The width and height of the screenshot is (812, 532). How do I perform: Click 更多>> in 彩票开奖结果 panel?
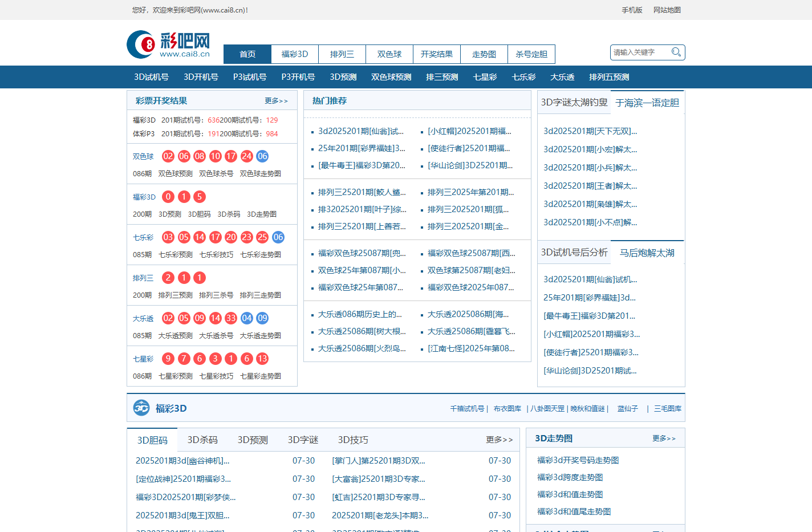[x=276, y=101]
